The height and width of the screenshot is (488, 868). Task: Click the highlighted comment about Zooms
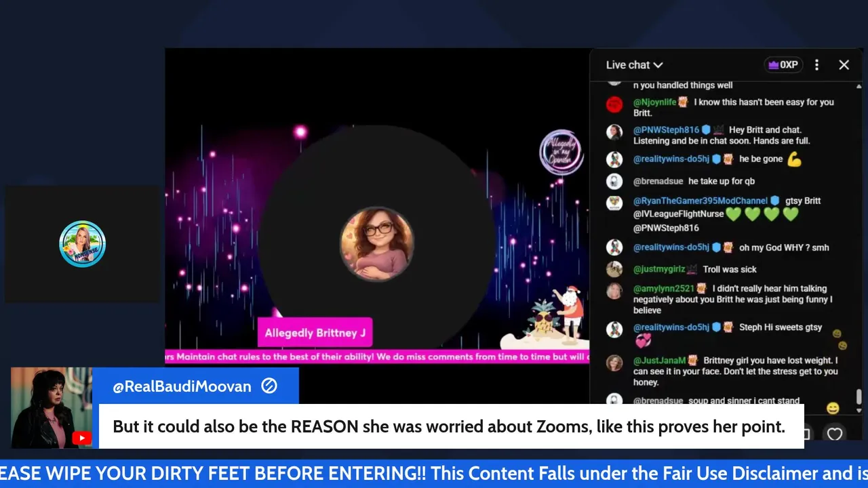pos(452,426)
